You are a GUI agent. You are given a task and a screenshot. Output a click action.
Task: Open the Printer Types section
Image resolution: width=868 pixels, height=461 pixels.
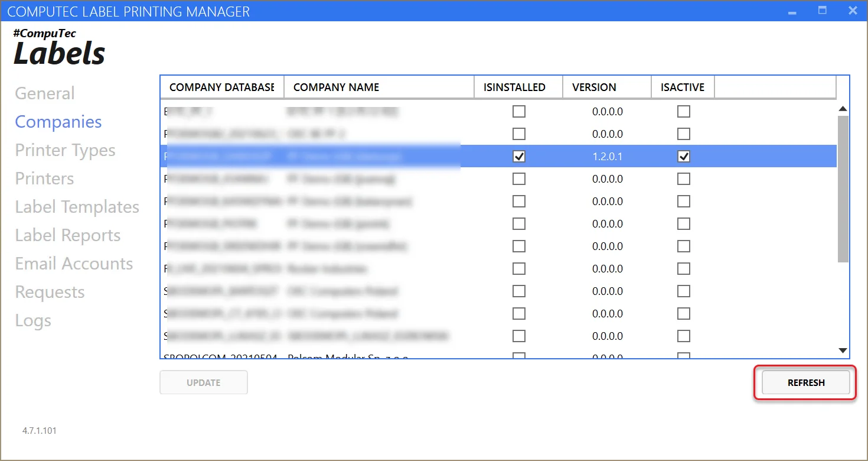65,150
